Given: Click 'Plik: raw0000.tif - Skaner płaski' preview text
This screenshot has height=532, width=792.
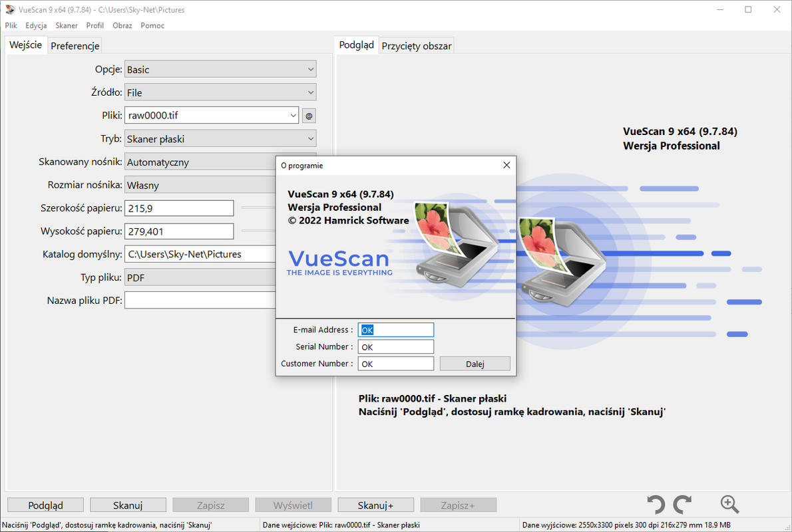Looking at the screenshot, I should pyautogui.click(x=433, y=399).
